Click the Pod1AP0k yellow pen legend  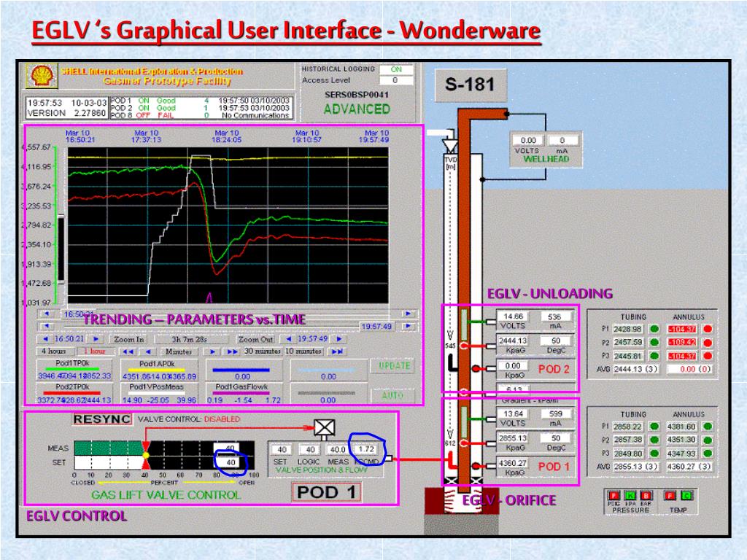click(158, 369)
